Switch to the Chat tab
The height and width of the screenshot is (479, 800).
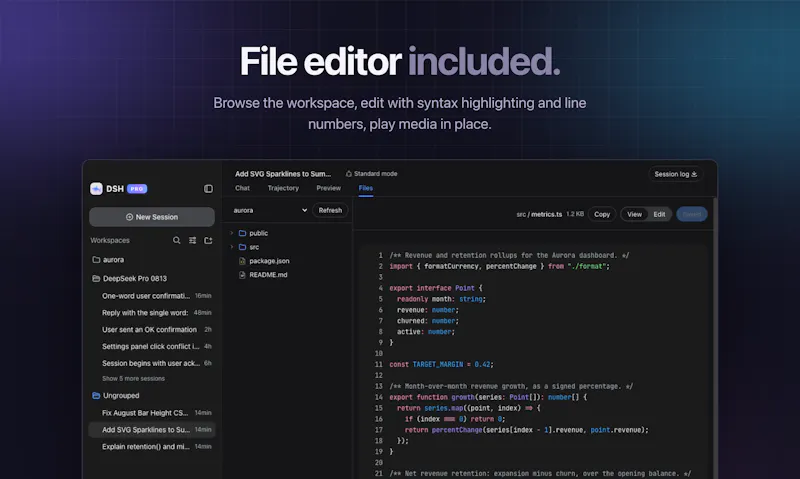(242, 188)
